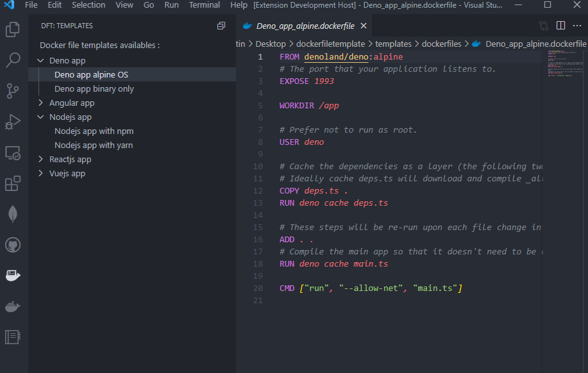This screenshot has width=588, height=373.
Task: Open the GitHub view in activity bar
Action: pos(13,245)
